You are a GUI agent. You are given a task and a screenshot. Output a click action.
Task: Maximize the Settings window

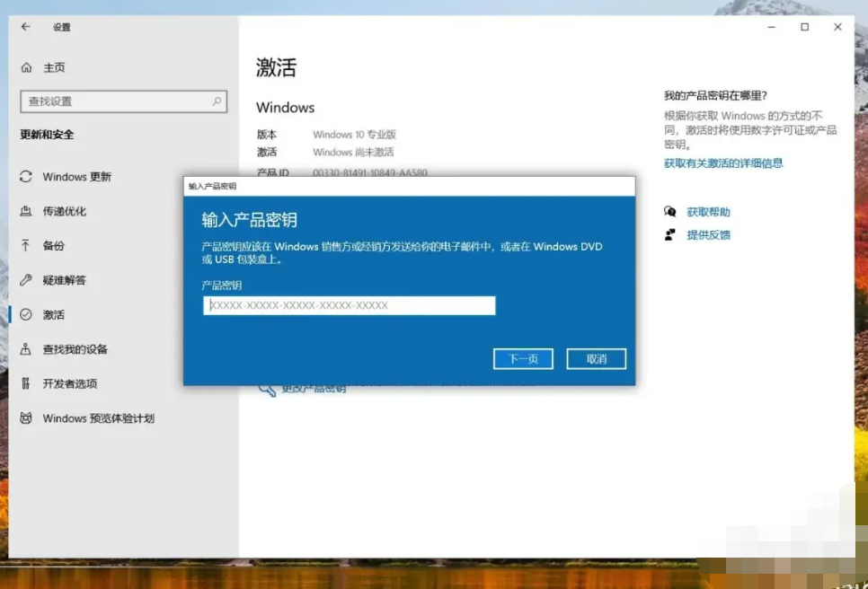pos(804,27)
